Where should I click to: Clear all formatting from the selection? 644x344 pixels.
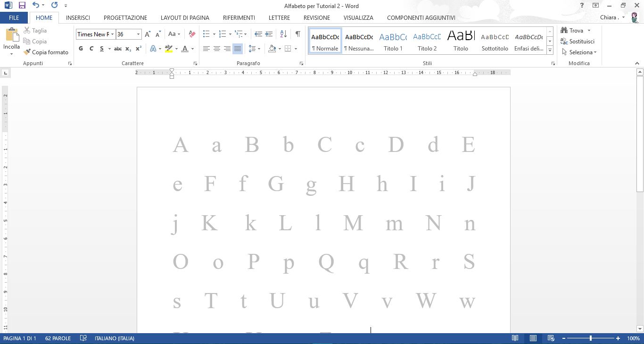pos(192,34)
